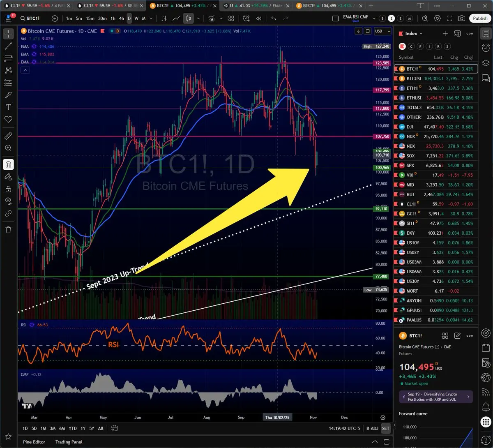This screenshot has width=493, height=448.
Task: Select the trend line drawing tool
Action: (8, 46)
